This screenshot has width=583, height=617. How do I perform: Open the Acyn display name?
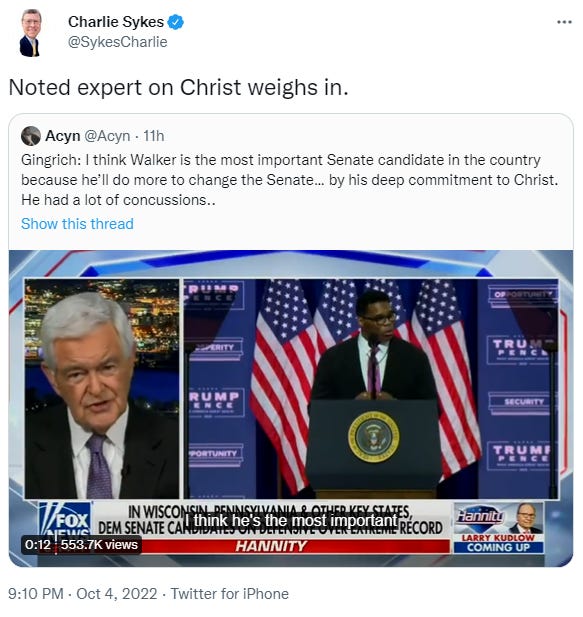click(63, 136)
